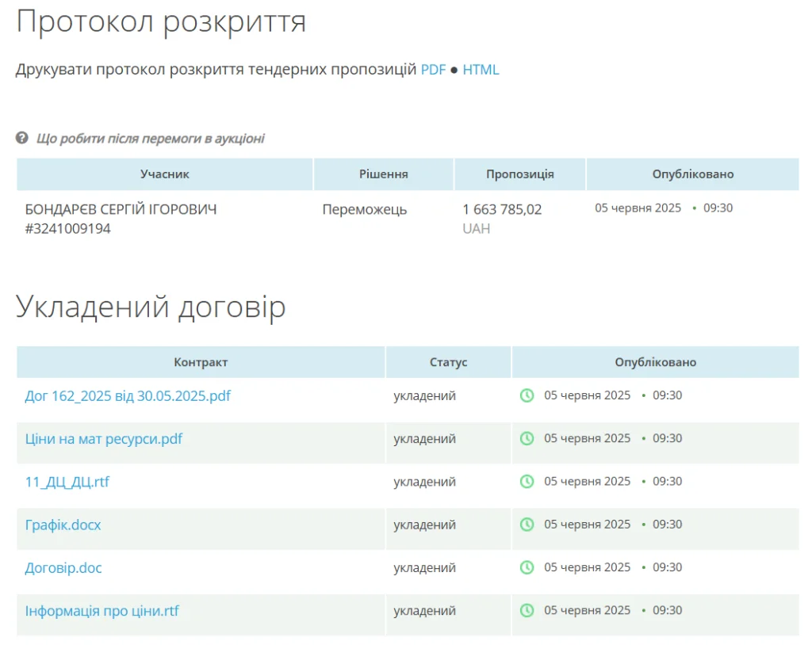This screenshot has height=645, width=812.
Task: Click clock icon in Договір.doc row
Action: click(x=527, y=567)
